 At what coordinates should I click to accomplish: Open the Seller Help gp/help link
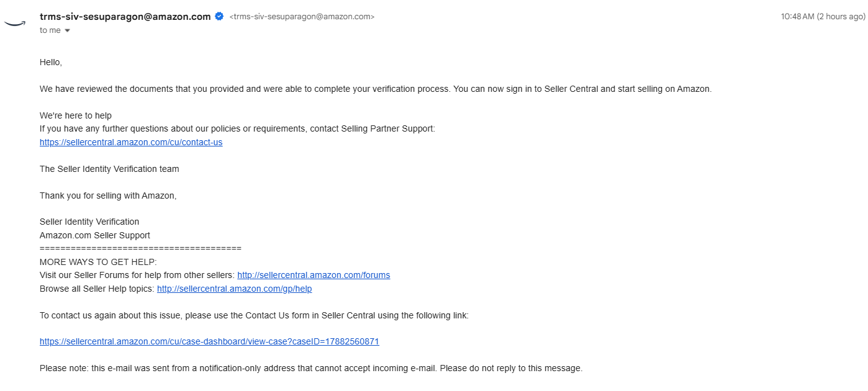(234, 289)
